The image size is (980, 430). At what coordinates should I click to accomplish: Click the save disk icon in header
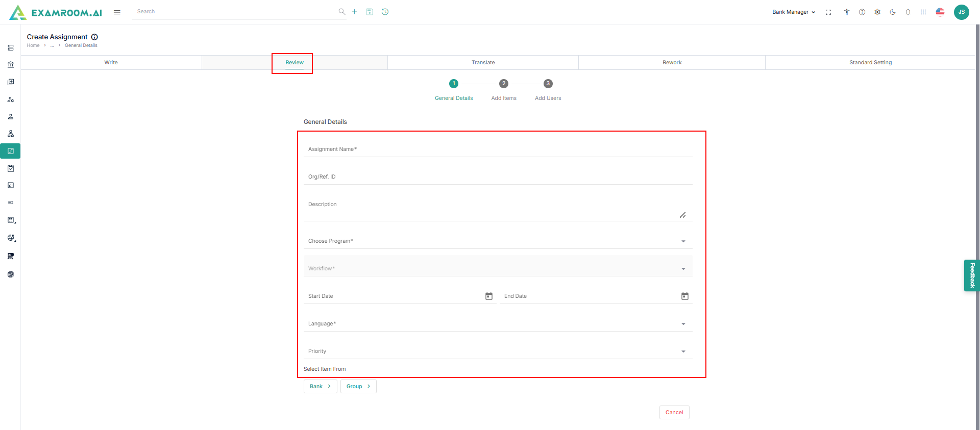click(370, 12)
